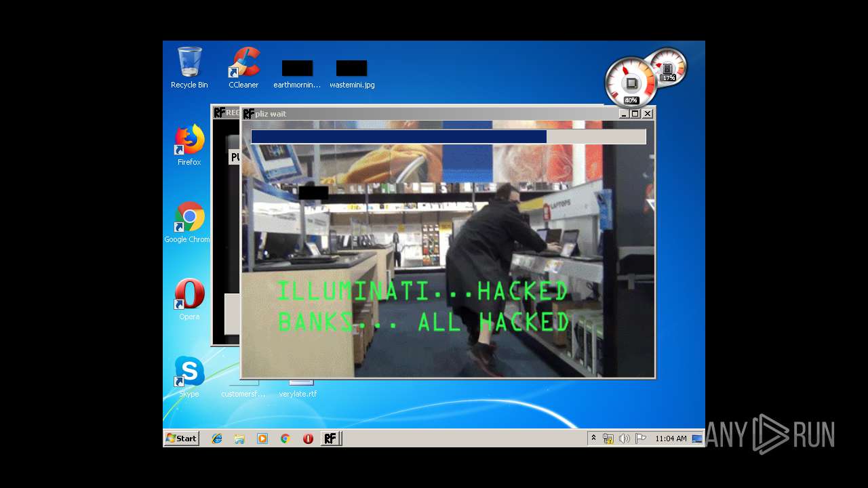Click the pliz wait title bar RF icon
The width and height of the screenshot is (868, 488).
249,114
